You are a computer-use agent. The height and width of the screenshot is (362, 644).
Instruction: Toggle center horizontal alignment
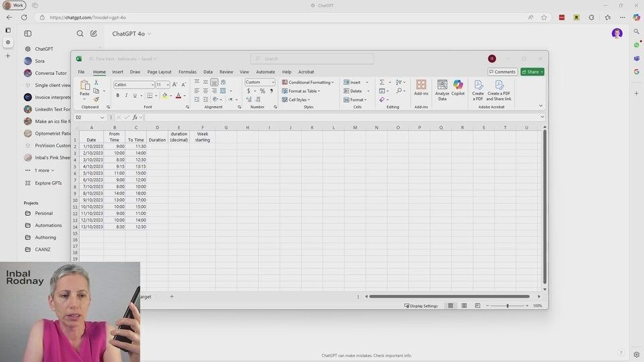point(205,90)
